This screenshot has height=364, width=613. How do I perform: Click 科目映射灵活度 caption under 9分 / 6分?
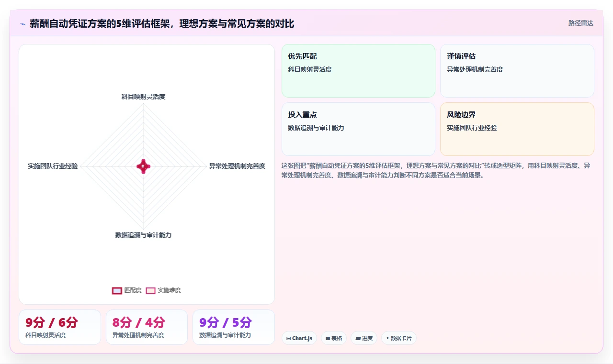[x=45, y=335]
